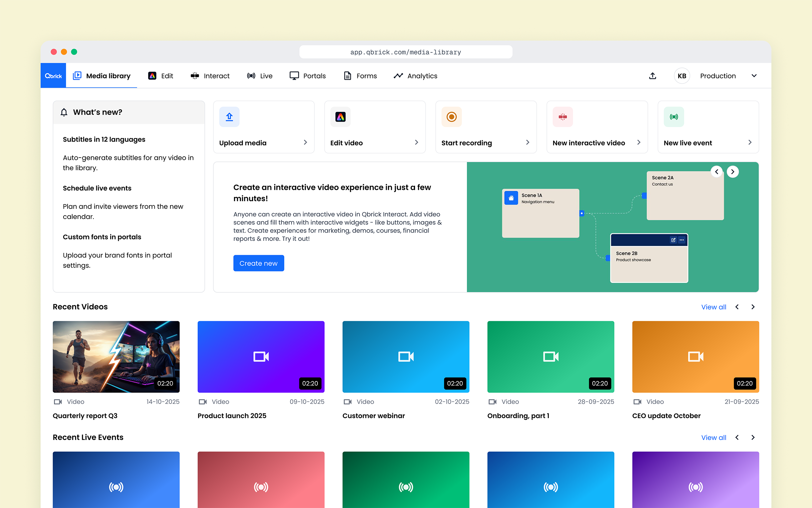Click the upload icon in top bar
This screenshot has width=812, height=508.
coord(652,76)
